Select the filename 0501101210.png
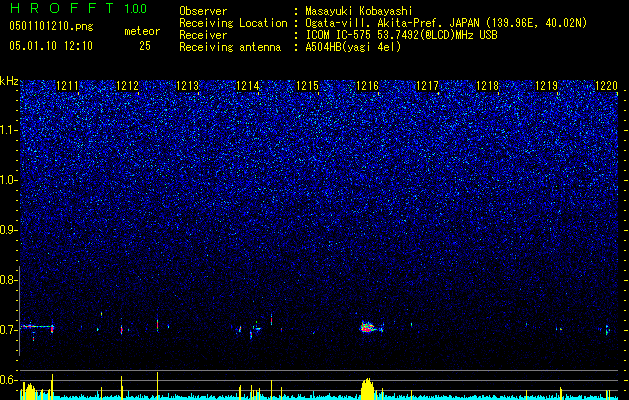 tap(51, 27)
